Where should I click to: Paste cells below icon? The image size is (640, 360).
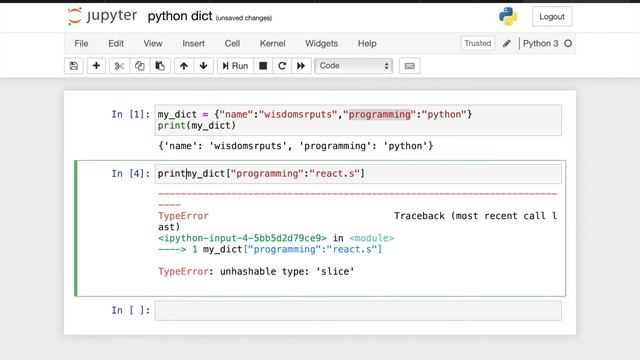click(160, 66)
